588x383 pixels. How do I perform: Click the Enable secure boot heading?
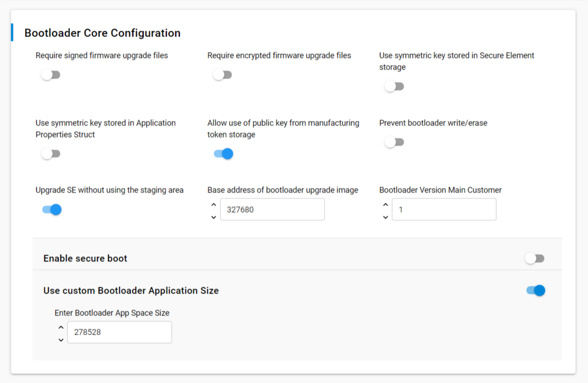[x=86, y=258]
